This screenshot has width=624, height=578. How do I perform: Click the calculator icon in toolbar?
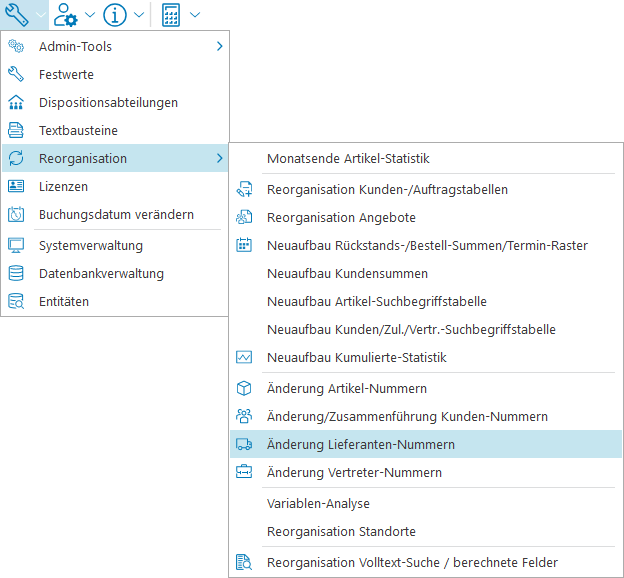[x=171, y=15]
